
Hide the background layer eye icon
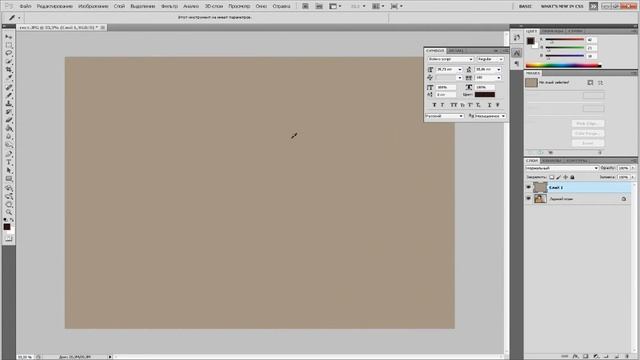(x=529, y=199)
